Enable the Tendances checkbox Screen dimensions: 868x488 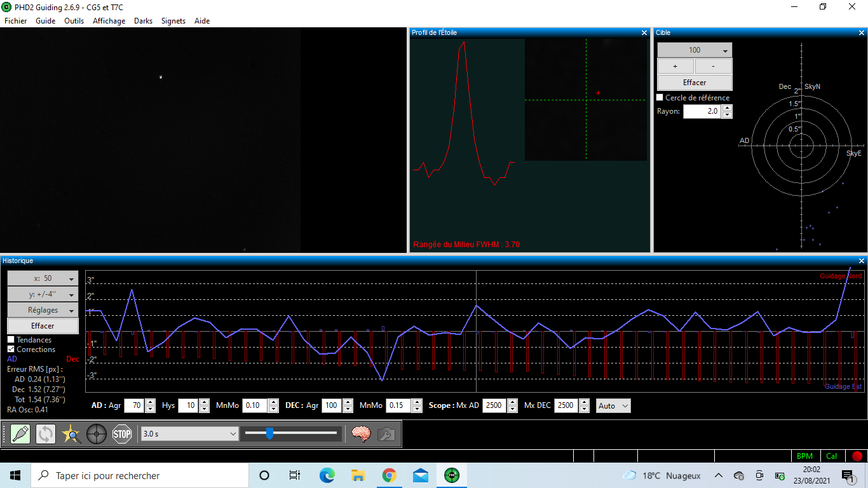point(11,340)
